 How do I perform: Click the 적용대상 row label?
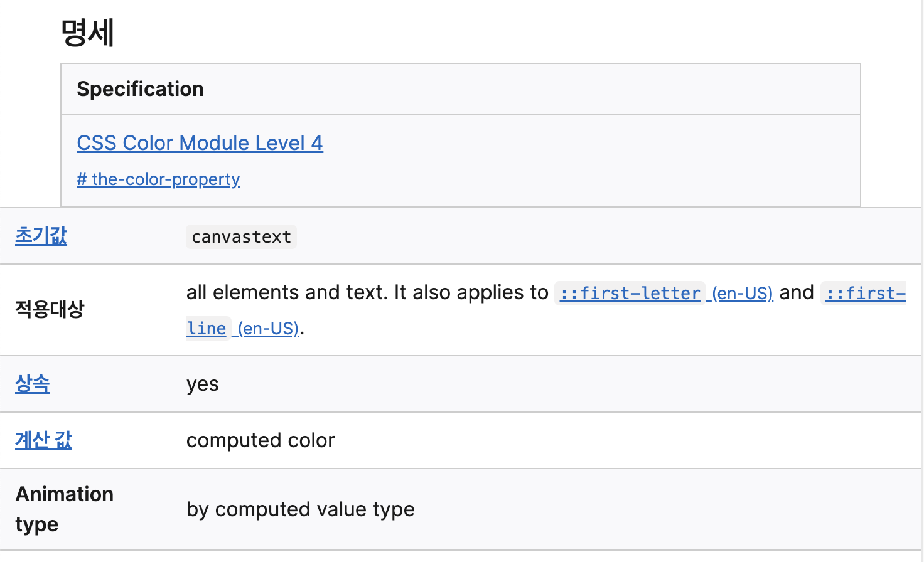click(x=50, y=309)
